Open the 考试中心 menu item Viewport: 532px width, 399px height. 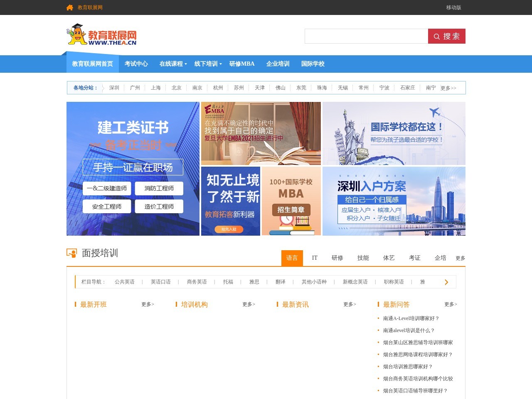(136, 64)
